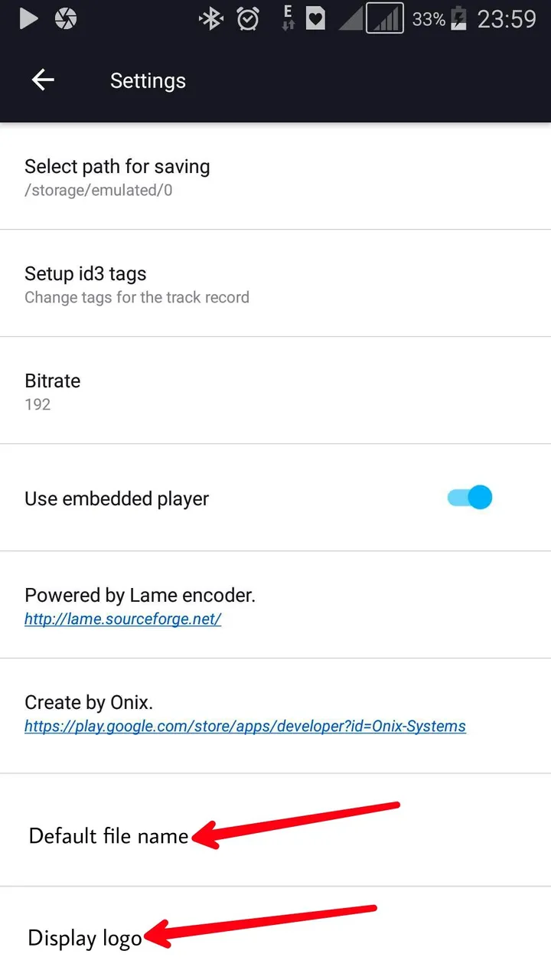Tap the Settings title text
Image resolution: width=551 pixels, height=980 pixels.
[x=148, y=81]
